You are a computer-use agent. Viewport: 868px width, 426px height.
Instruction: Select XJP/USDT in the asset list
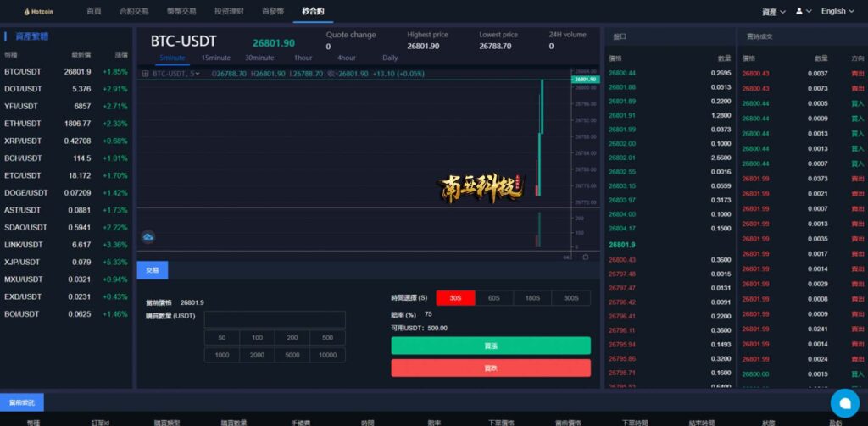(x=66, y=262)
